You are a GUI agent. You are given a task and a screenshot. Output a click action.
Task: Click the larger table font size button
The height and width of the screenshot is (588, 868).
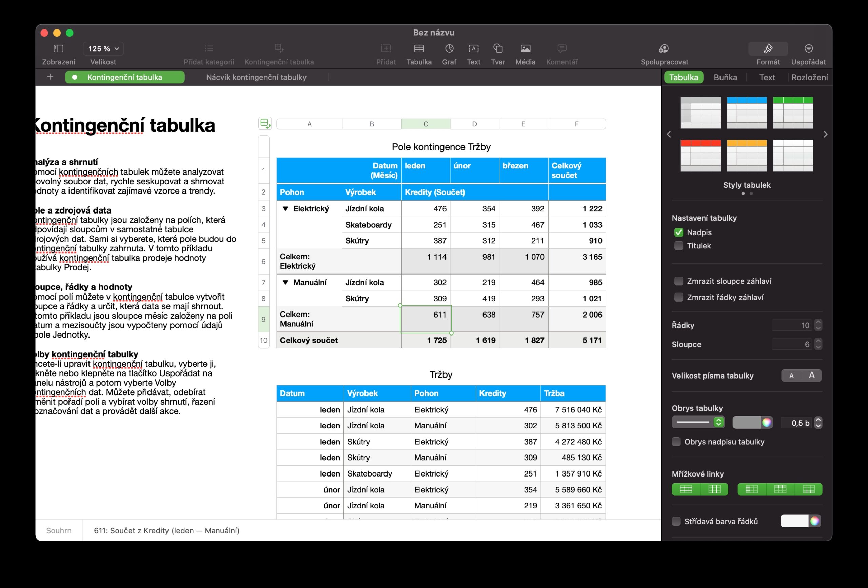[x=811, y=375]
